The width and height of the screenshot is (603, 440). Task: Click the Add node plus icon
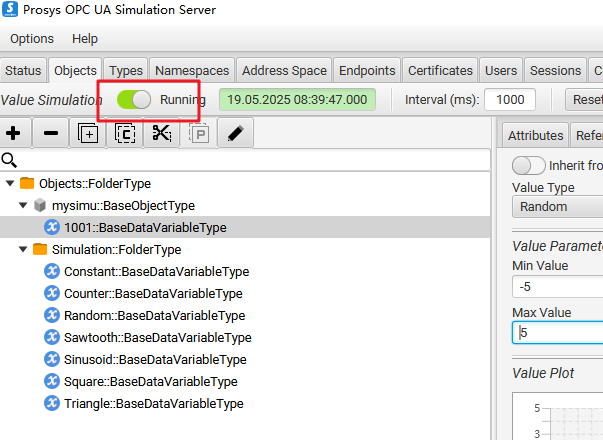click(13, 133)
